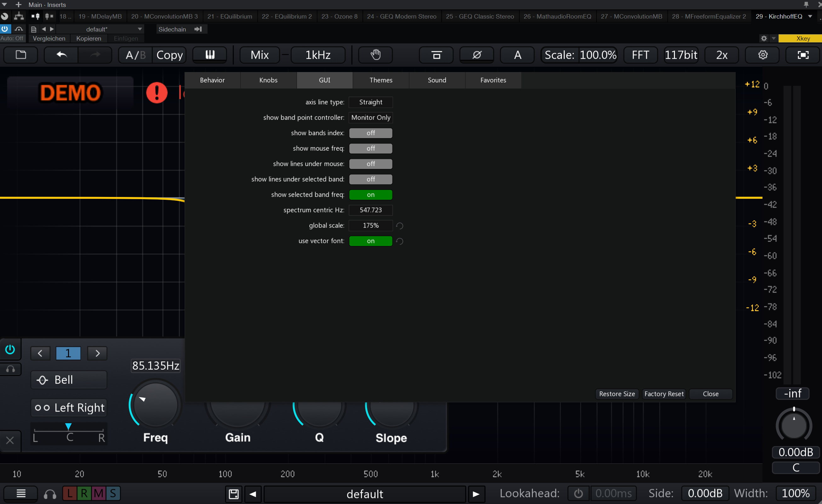Click the phase invert icon
Image resolution: width=822 pixels, height=504 pixels.
(477, 54)
